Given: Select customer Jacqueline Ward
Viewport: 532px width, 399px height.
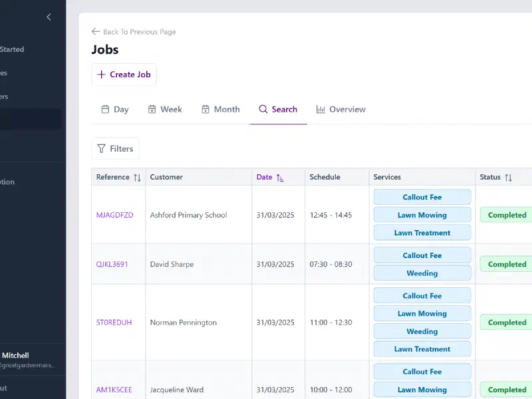Looking at the screenshot, I should (177, 390).
